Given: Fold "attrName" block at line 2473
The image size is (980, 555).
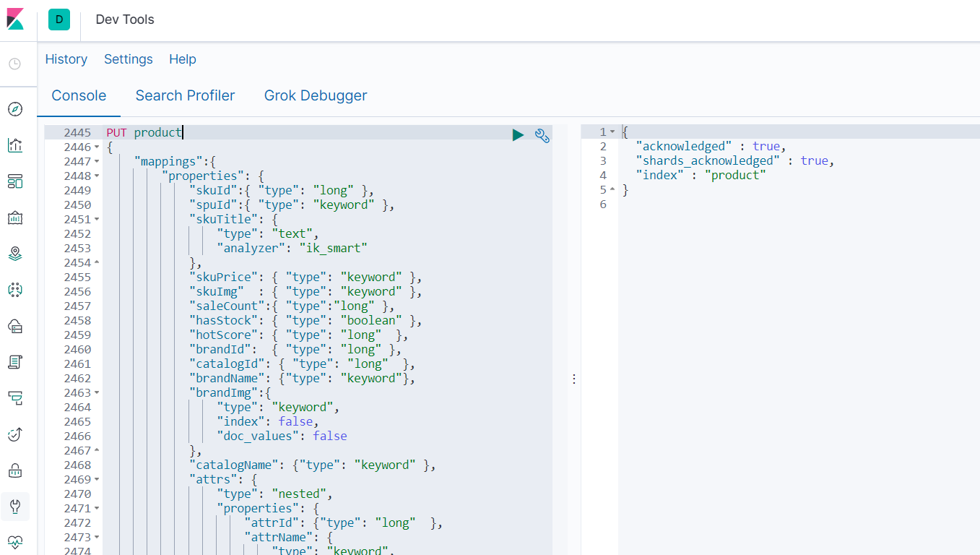Looking at the screenshot, I should pyautogui.click(x=97, y=538).
